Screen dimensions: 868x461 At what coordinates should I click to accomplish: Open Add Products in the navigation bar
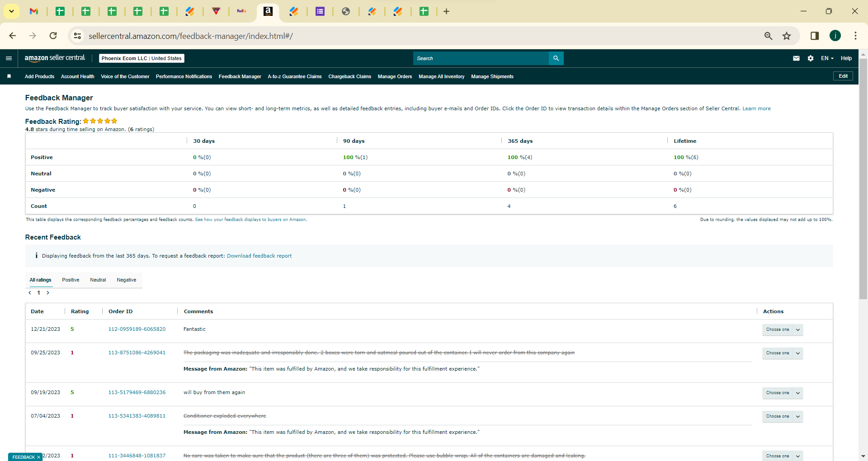[x=39, y=76]
